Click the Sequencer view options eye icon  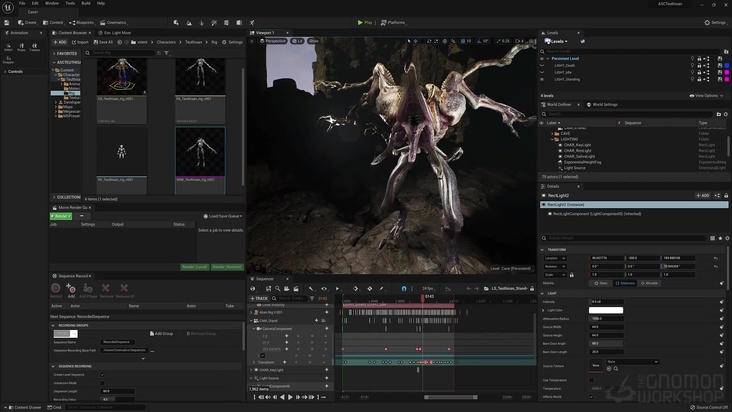(324, 289)
